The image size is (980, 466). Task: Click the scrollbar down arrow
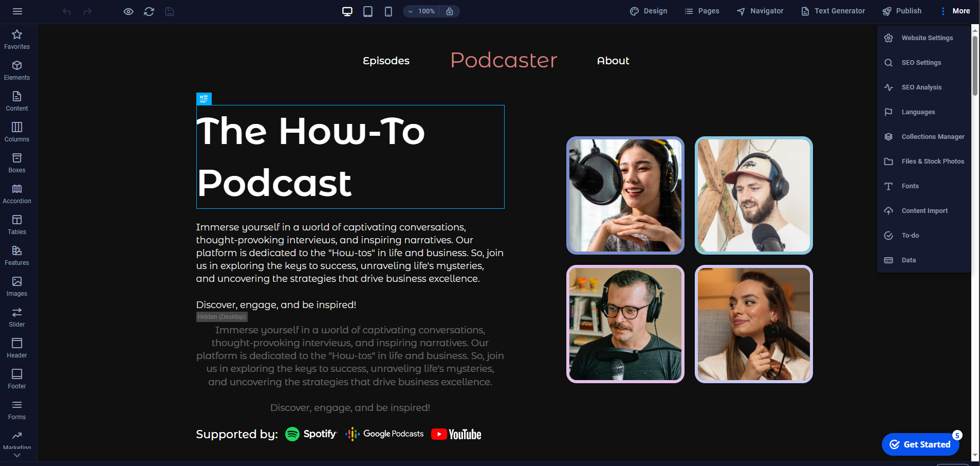[975, 456]
